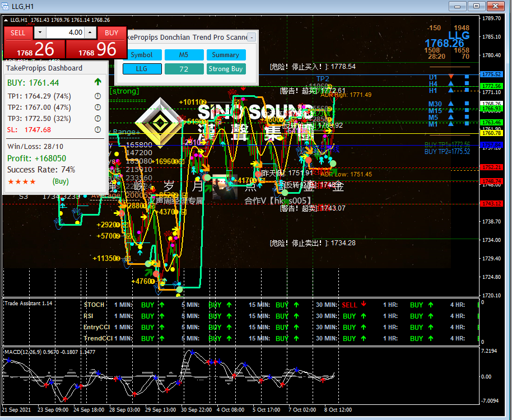Click the blue square in the M30 row
This screenshot has width=512, height=420.
(467, 104)
